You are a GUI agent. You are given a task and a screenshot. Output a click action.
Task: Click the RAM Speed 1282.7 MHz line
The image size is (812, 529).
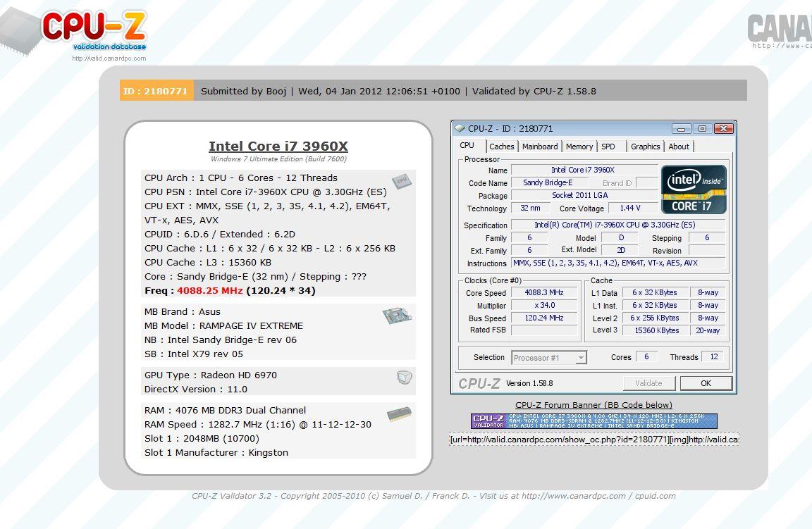[258, 425]
